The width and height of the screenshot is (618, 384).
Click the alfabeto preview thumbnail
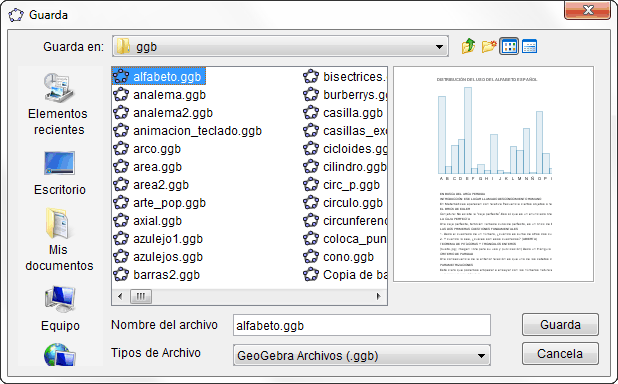tap(493, 174)
